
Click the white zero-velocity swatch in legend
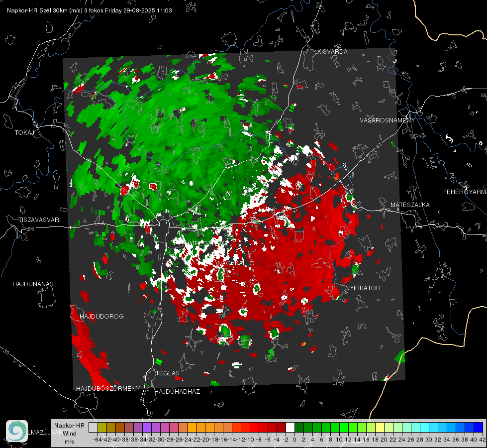point(290,427)
